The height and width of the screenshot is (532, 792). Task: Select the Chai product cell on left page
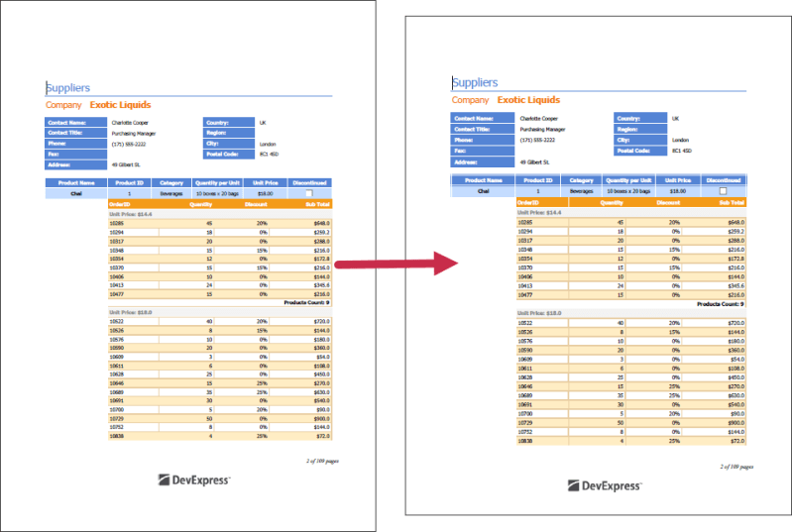tap(75, 194)
